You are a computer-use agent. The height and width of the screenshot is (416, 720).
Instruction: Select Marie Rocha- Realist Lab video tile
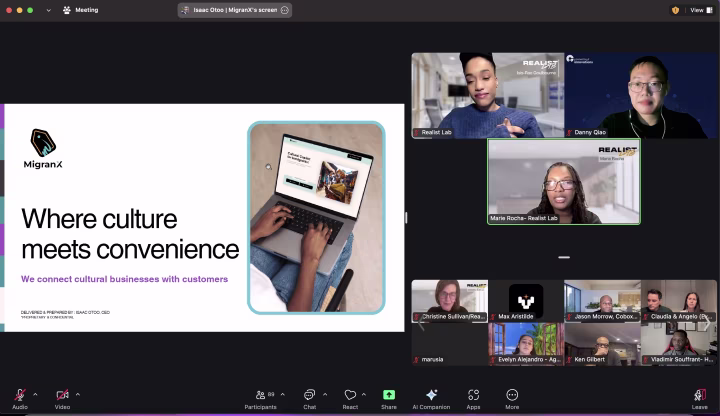point(564,181)
